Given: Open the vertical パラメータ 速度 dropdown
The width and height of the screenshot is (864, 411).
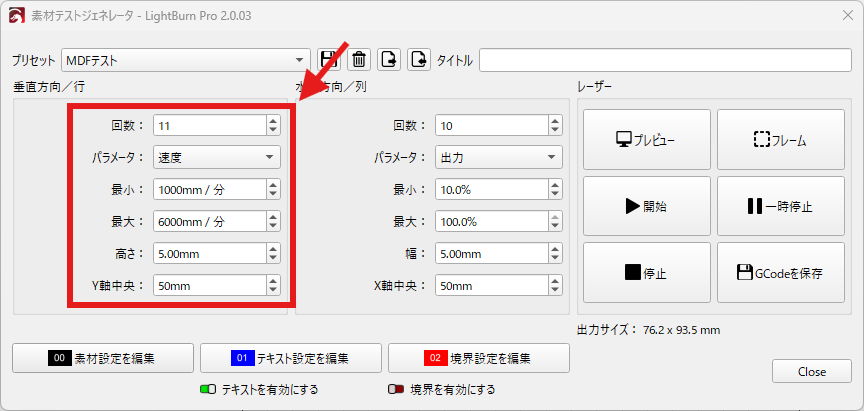Looking at the screenshot, I should (x=217, y=157).
